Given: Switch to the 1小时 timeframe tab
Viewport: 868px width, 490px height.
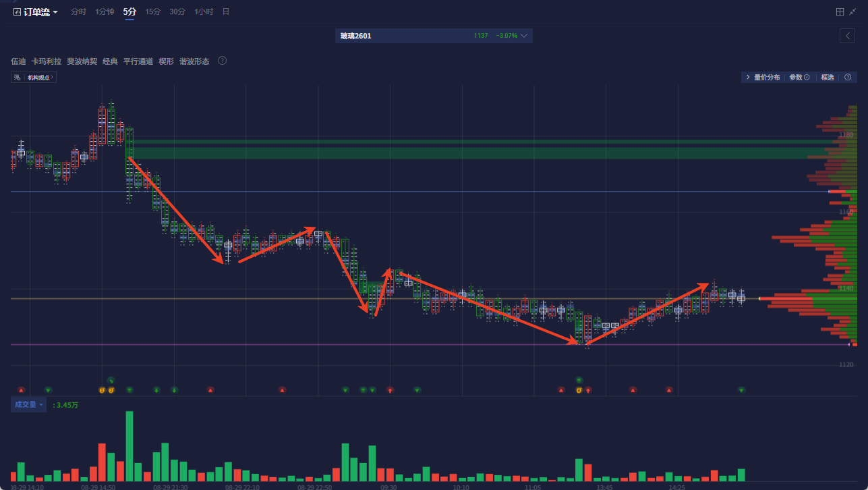Looking at the screenshot, I should [x=204, y=12].
